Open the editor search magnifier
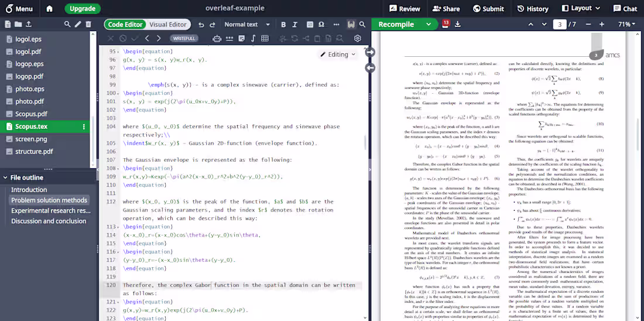The height and width of the screenshot is (321, 644). (x=362, y=25)
